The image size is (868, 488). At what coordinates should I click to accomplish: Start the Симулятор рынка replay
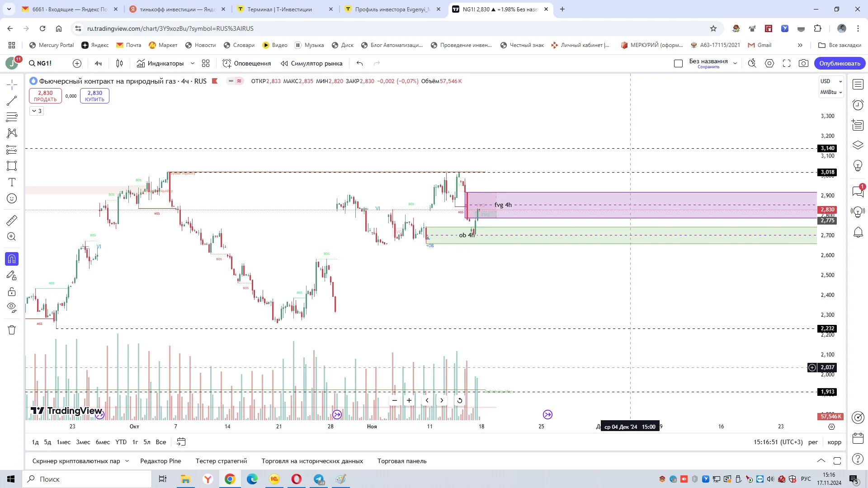point(312,63)
